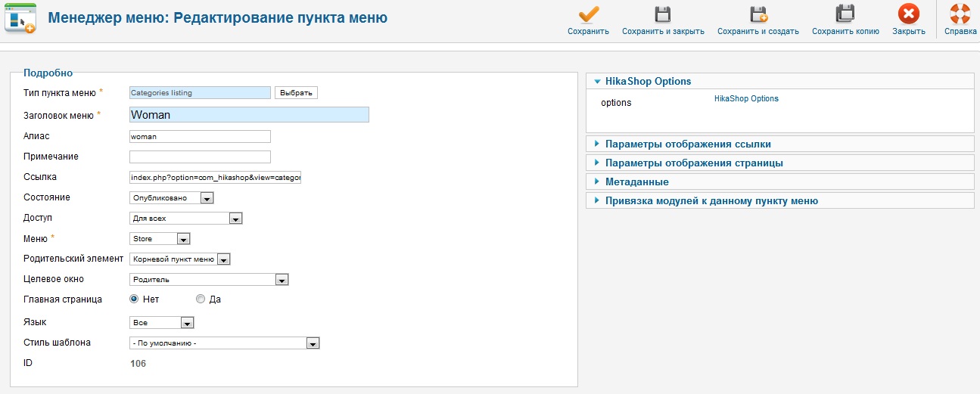Select Да for Главная страница
The height and width of the screenshot is (394, 980).
(201, 299)
